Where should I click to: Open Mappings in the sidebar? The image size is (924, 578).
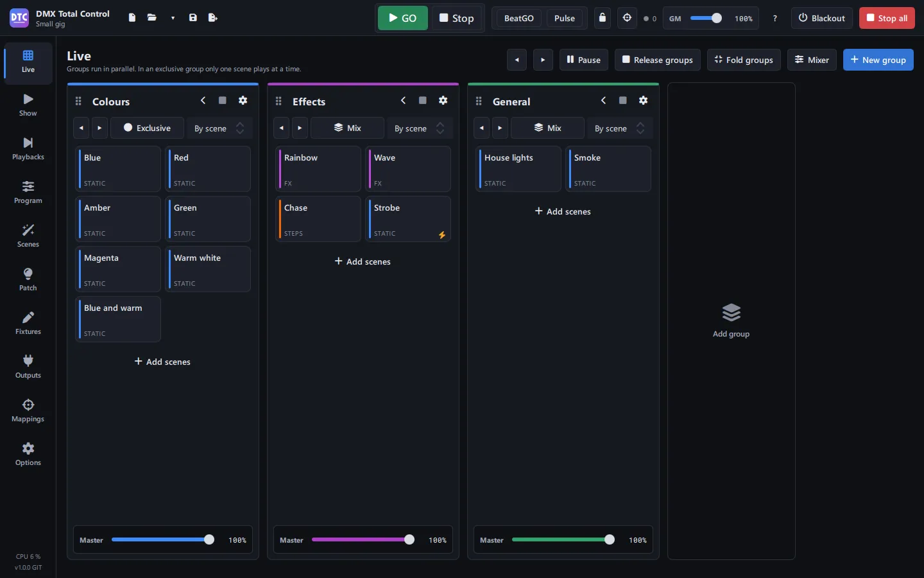[28, 411]
